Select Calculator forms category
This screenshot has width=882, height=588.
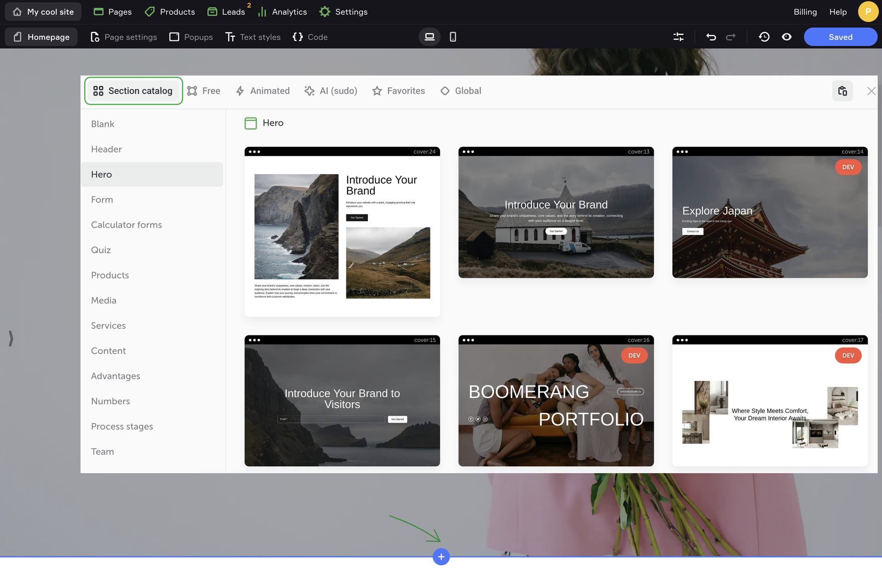[x=126, y=225]
